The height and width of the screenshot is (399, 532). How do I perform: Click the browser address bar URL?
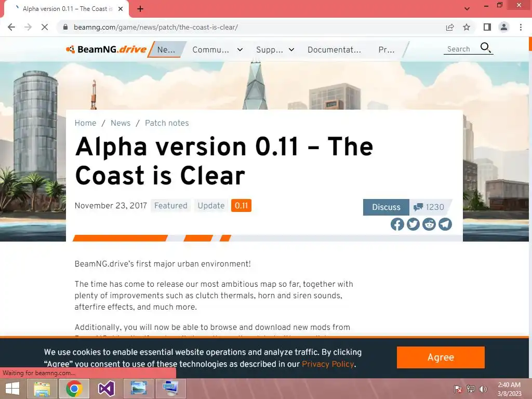click(x=156, y=27)
